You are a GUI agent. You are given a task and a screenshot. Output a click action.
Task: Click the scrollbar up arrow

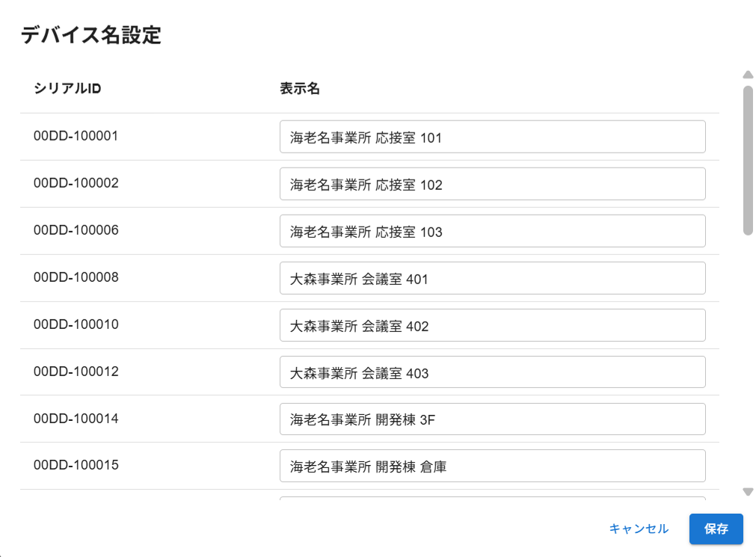coord(747,75)
